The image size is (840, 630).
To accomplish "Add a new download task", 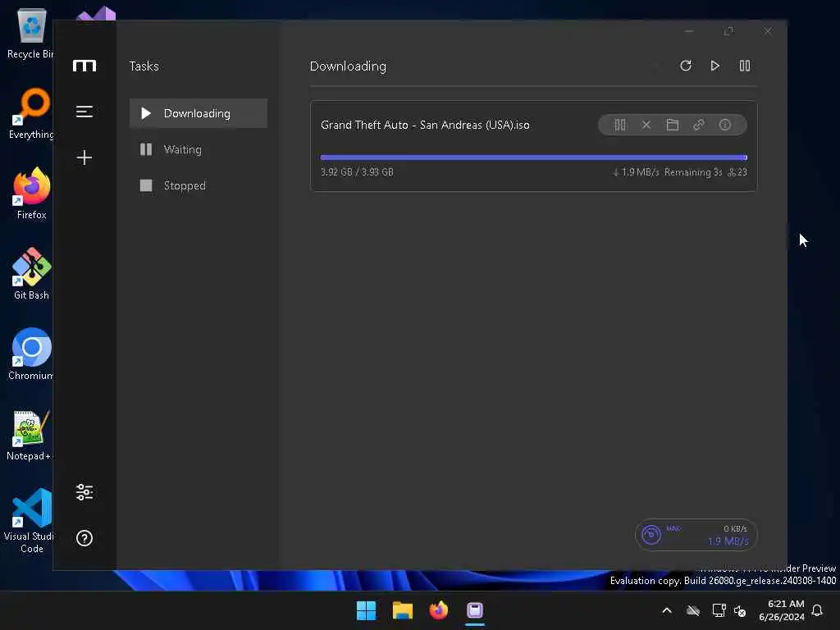I will pos(84,157).
